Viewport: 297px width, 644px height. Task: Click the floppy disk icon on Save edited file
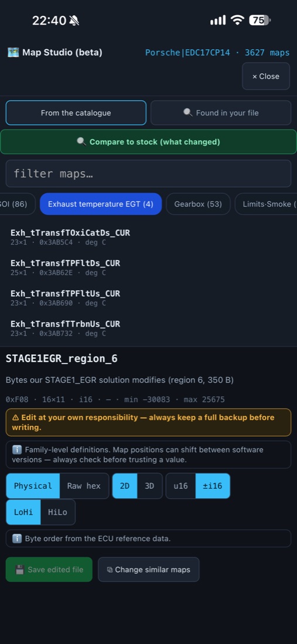click(x=20, y=570)
